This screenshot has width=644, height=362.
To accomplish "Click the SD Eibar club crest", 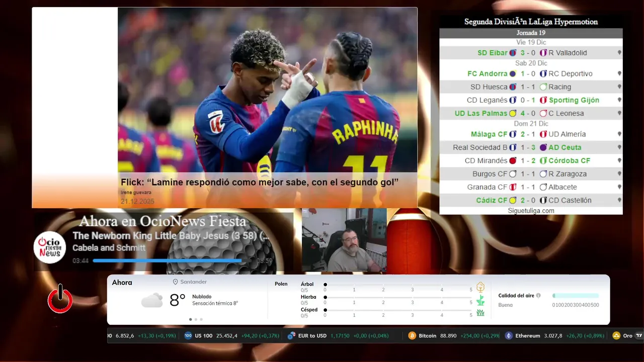I will pos(513,53).
